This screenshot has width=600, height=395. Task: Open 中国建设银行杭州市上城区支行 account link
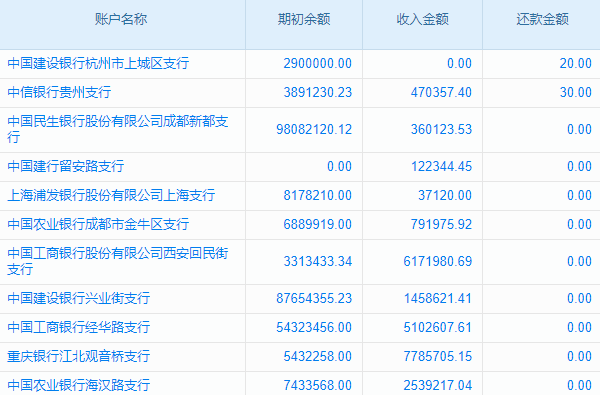click(98, 64)
